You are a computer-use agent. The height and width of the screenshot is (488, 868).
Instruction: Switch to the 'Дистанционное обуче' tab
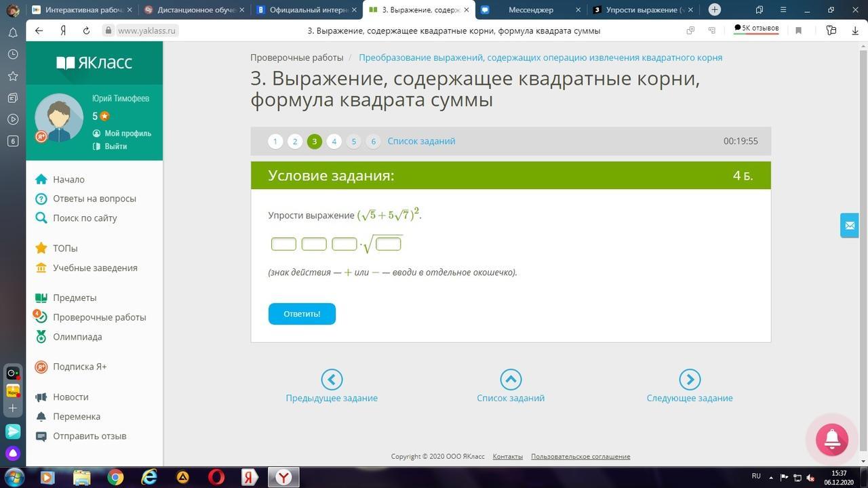(x=195, y=10)
